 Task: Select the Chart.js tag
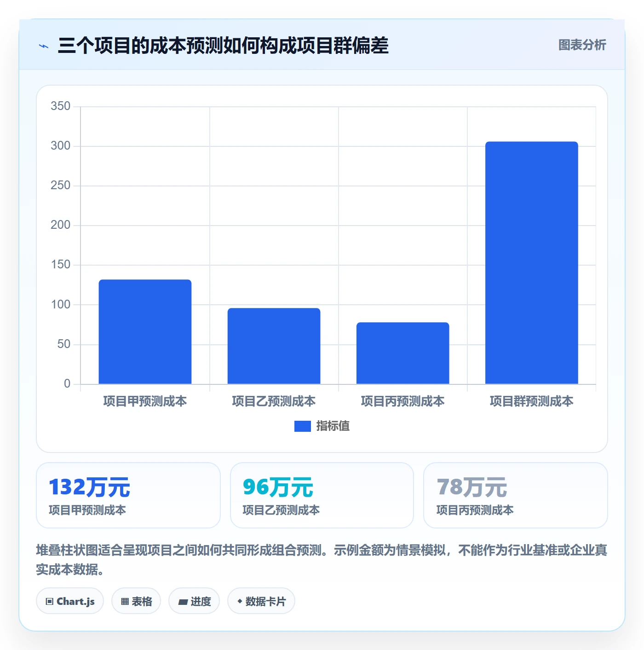pos(70,601)
